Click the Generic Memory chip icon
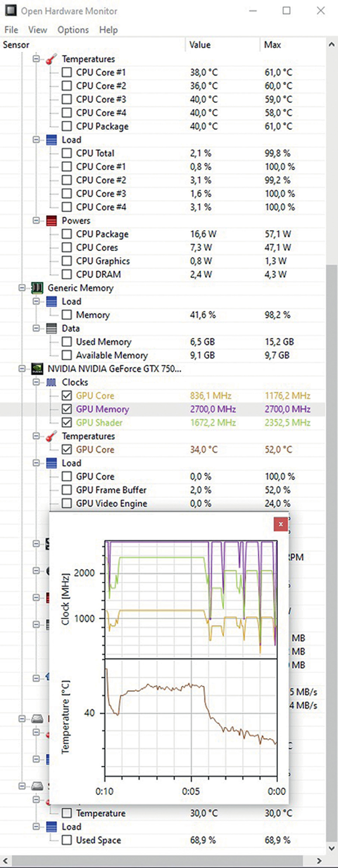Viewport: 338px width, 868px height. [37, 288]
